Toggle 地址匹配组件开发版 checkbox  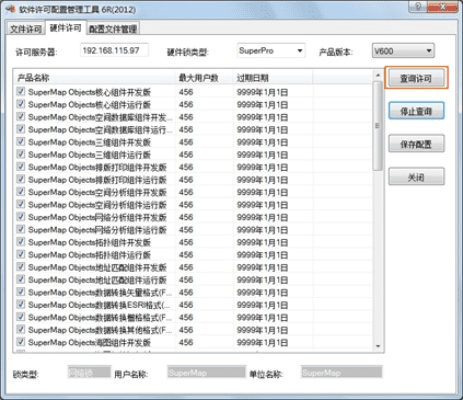tap(21, 266)
